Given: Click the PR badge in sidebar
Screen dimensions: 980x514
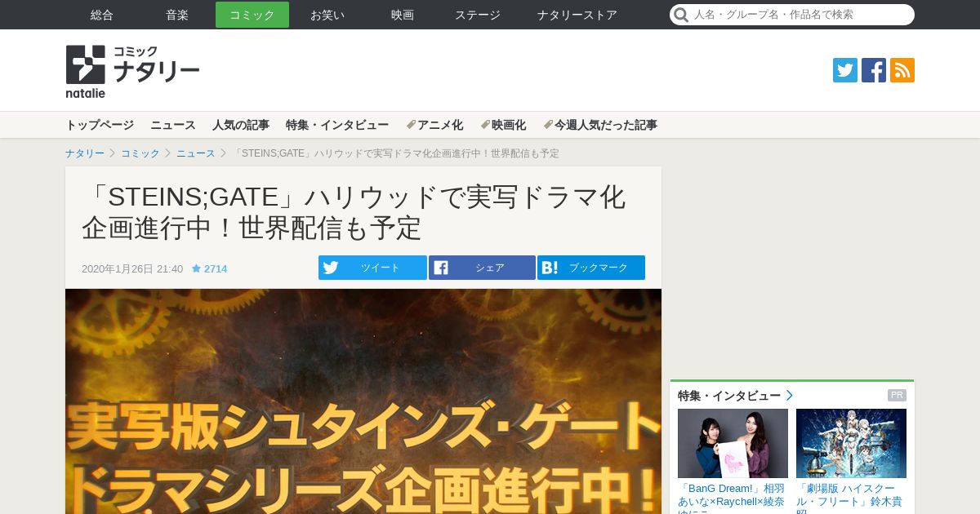Looking at the screenshot, I should [x=897, y=396].
